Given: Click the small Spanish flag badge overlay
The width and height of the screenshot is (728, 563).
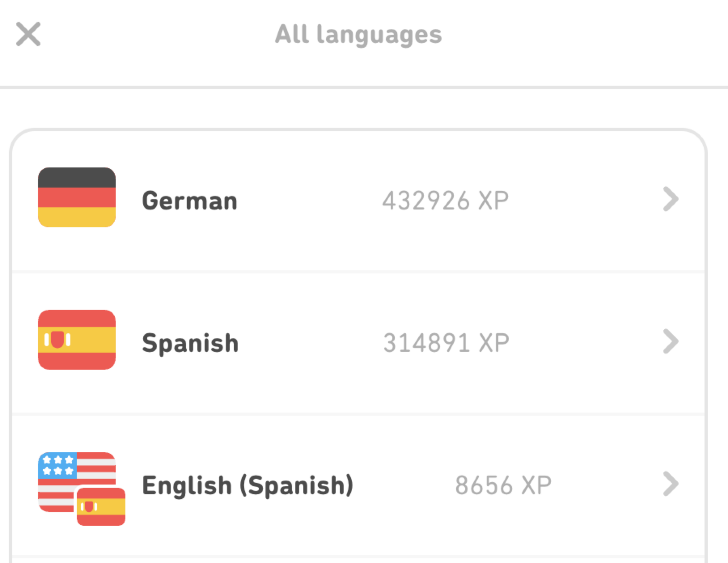Looking at the screenshot, I should click(101, 506).
